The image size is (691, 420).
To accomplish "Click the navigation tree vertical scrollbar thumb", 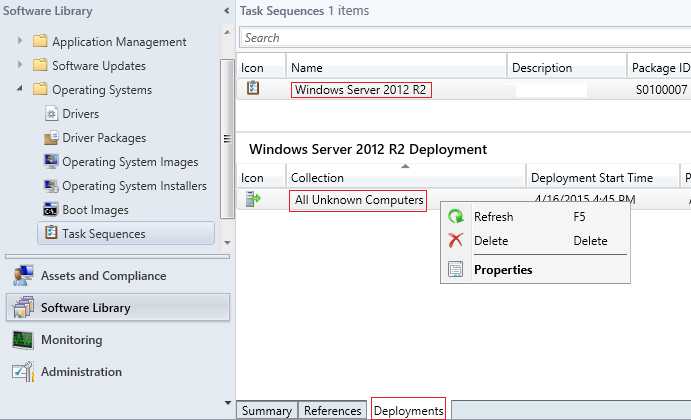I will pyautogui.click(x=227, y=139).
